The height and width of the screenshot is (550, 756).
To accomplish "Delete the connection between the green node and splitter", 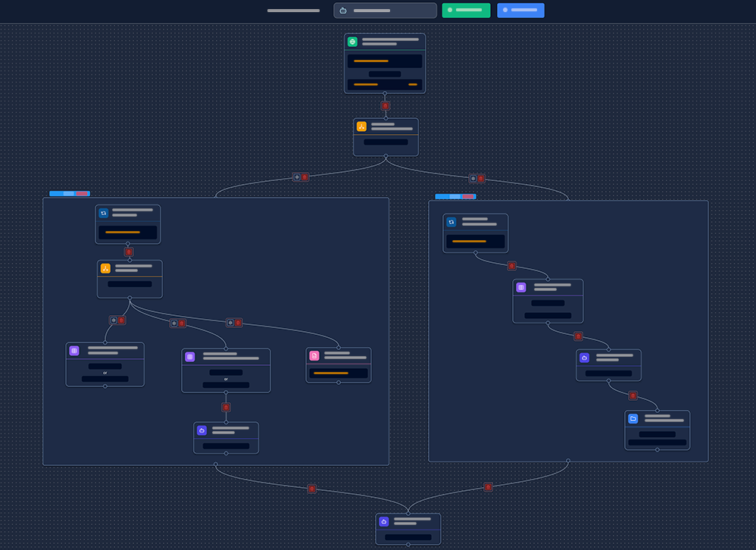I will click(385, 105).
